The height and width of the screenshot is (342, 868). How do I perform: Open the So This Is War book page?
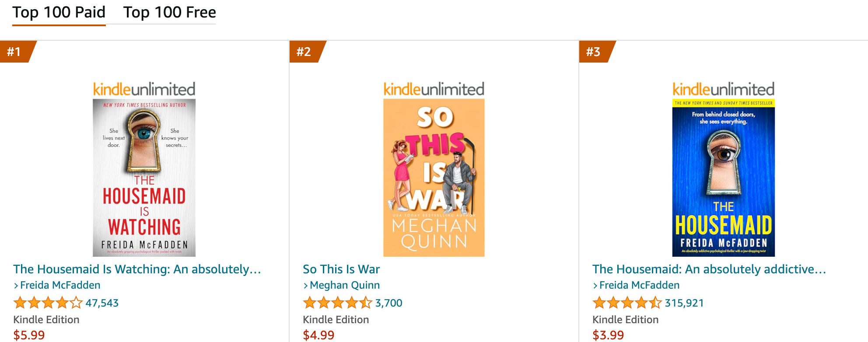point(342,269)
